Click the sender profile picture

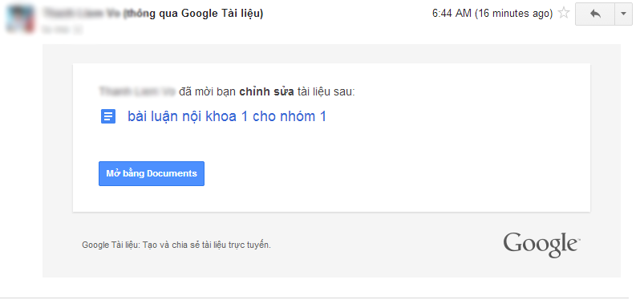click(x=20, y=19)
